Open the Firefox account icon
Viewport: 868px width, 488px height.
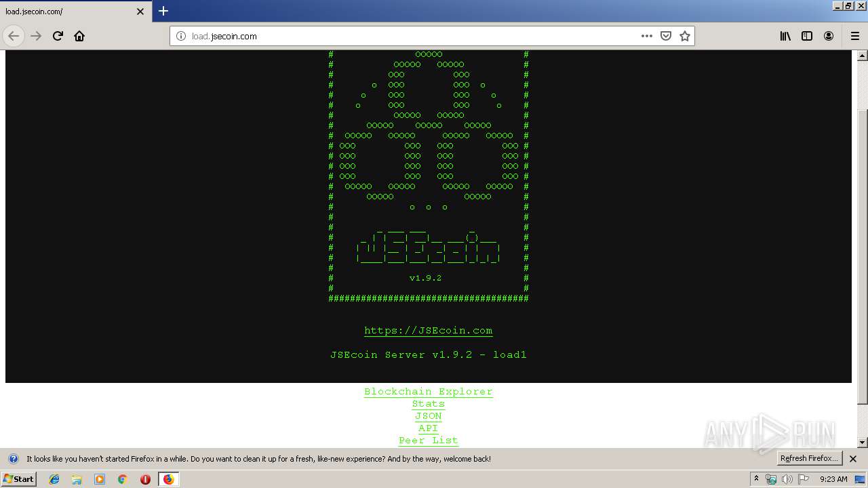tap(829, 36)
